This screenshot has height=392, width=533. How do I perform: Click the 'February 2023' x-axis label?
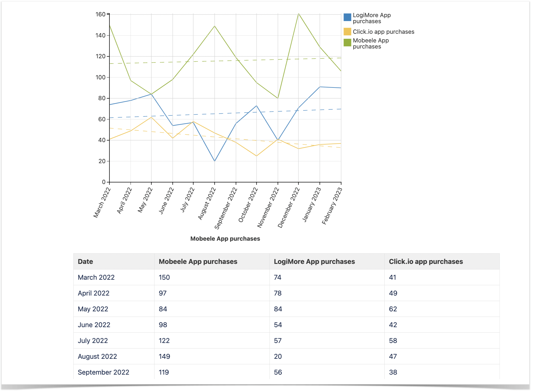pos(332,206)
